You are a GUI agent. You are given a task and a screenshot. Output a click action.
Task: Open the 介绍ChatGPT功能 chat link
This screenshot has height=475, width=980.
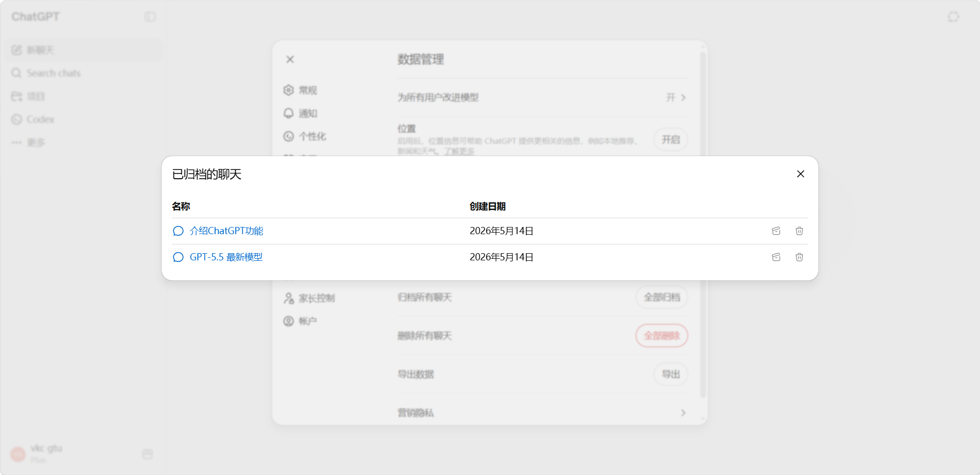226,231
